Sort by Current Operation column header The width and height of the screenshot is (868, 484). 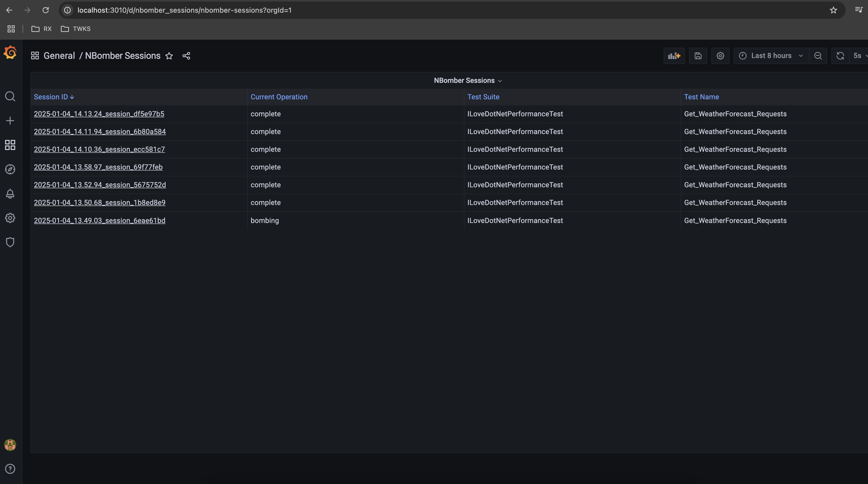pos(279,97)
